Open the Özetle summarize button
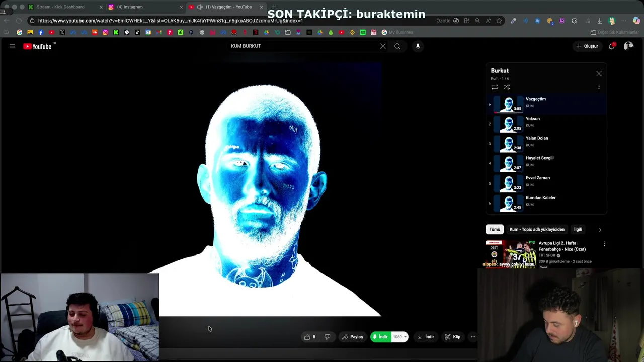 (x=448, y=21)
